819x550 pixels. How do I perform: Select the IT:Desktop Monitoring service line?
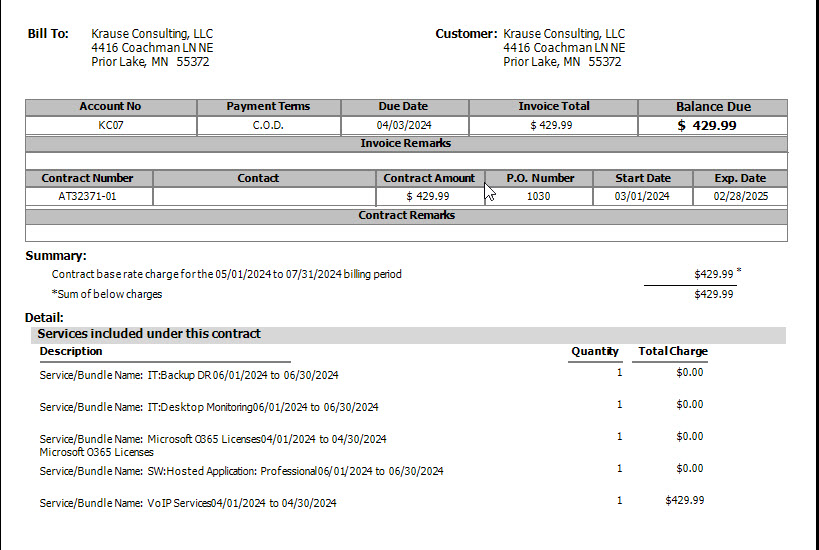click(x=209, y=408)
